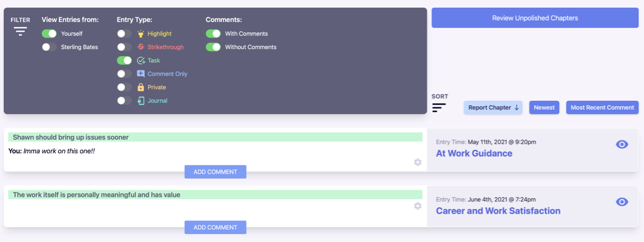Click the Private lock icon
Viewport: 644px width, 242px height.
click(x=140, y=87)
